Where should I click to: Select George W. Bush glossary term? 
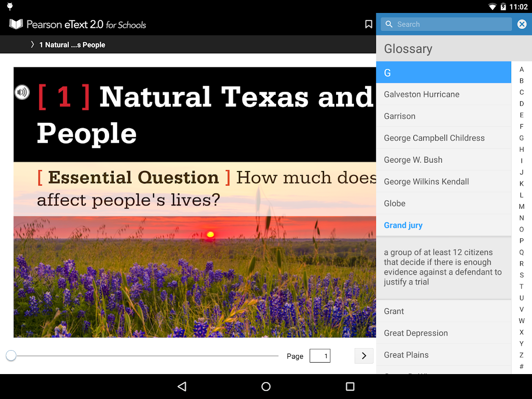(x=413, y=160)
